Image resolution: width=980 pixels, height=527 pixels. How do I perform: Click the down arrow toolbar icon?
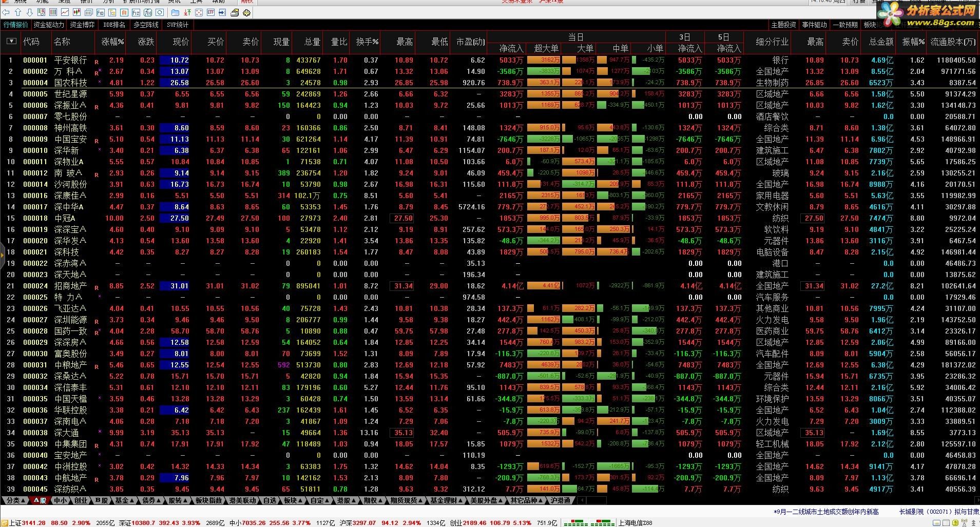coord(29,12)
